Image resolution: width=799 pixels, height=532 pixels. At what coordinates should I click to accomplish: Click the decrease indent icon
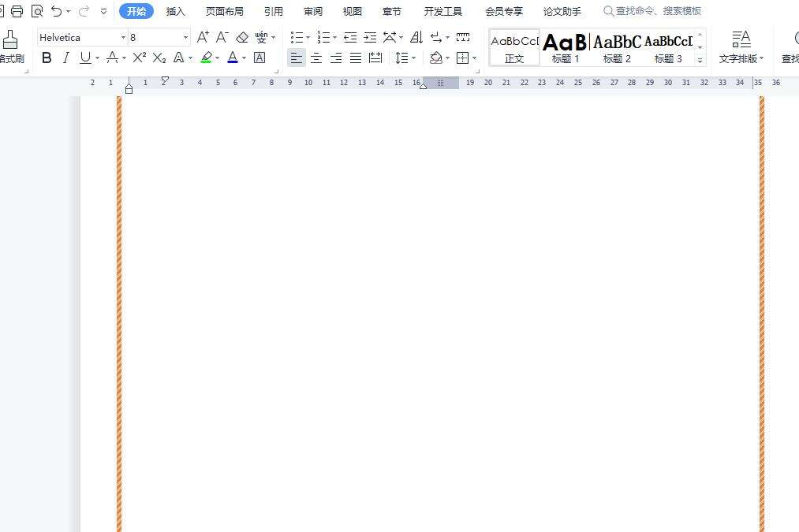click(350, 37)
